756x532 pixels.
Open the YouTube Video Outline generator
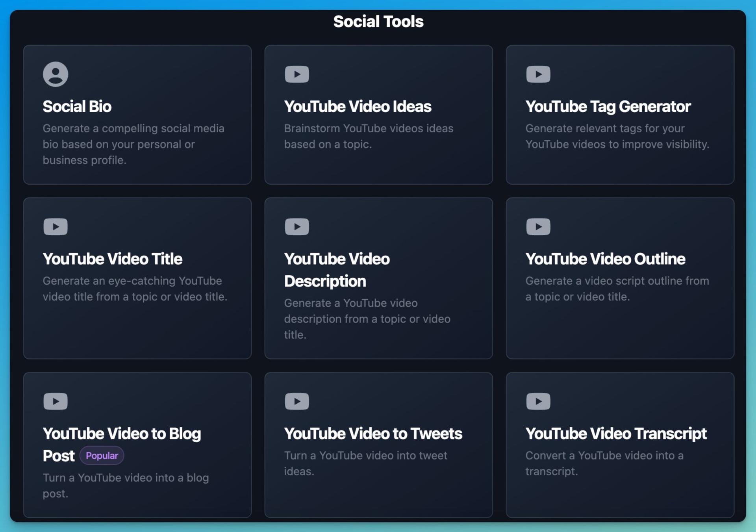620,278
